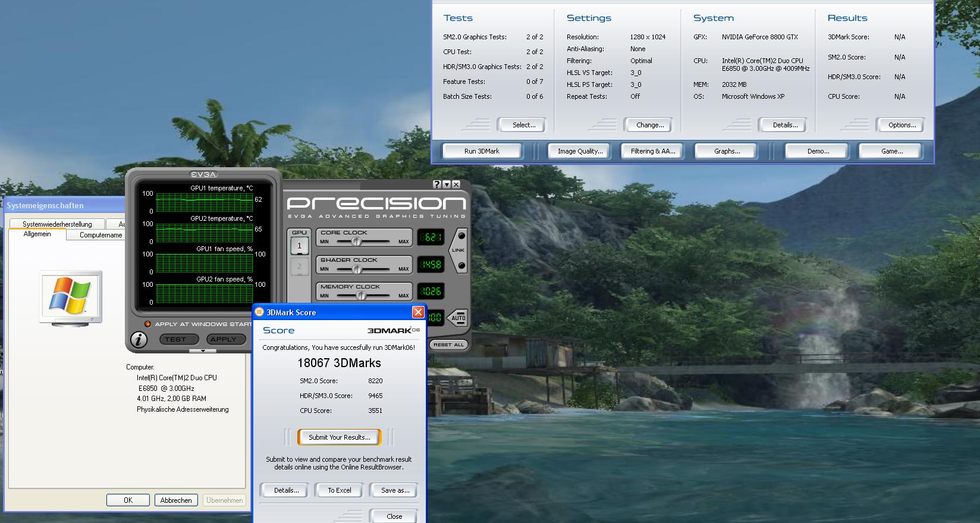Toggle Apply at Windows Startup option
The height and width of the screenshot is (523, 980).
coord(148,324)
